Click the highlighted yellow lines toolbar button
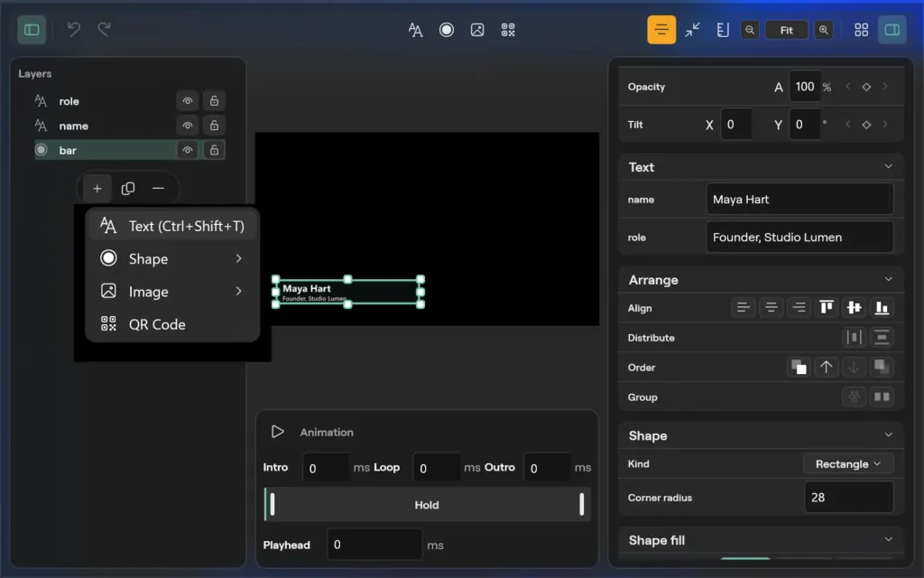924x578 pixels. point(661,30)
